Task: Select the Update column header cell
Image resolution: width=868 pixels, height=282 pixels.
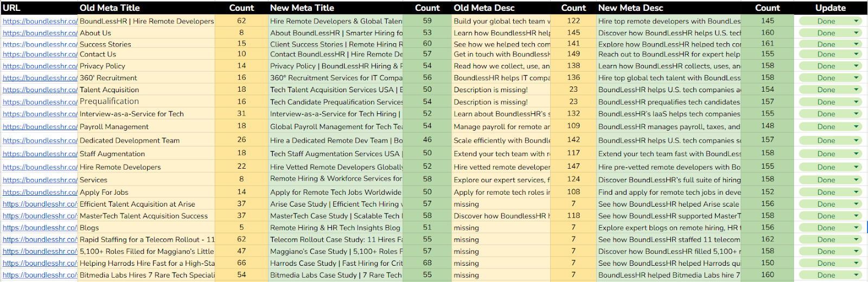Action: pos(830,8)
